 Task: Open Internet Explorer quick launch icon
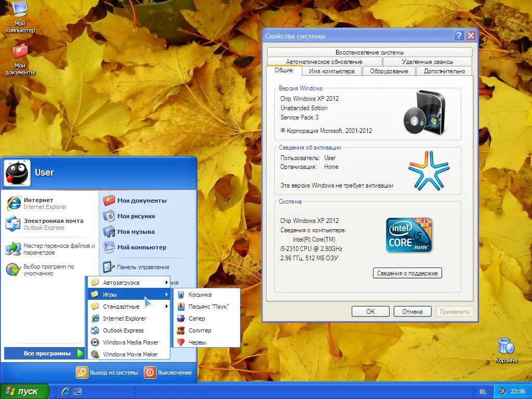point(65,391)
